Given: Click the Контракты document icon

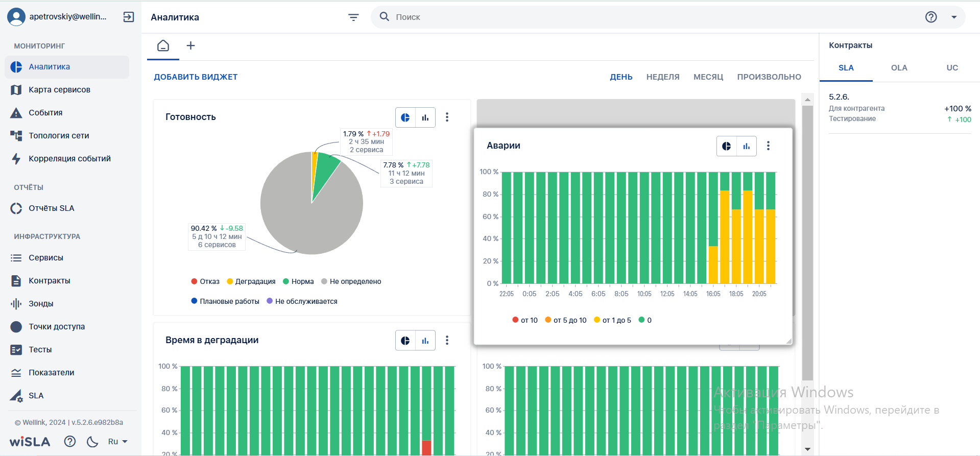Looking at the screenshot, I should pos(16,281).
